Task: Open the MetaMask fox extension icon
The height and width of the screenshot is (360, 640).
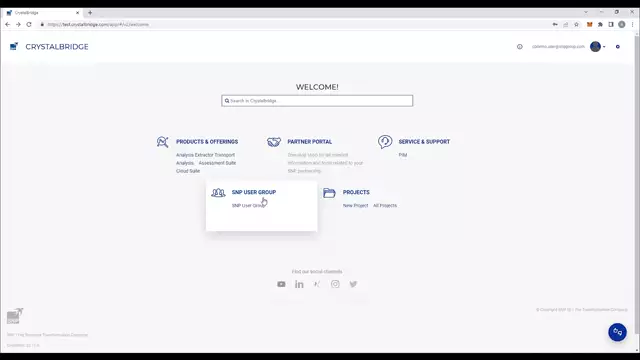Action: pyautogui.click(x=589, y=24)
